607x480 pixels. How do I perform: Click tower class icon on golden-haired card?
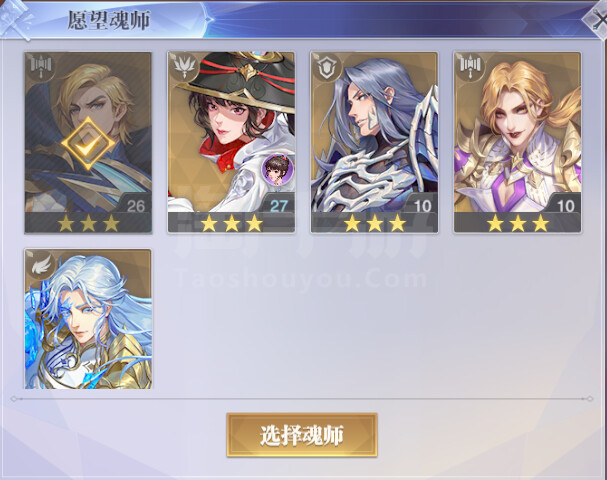click(x=469, y=66)
